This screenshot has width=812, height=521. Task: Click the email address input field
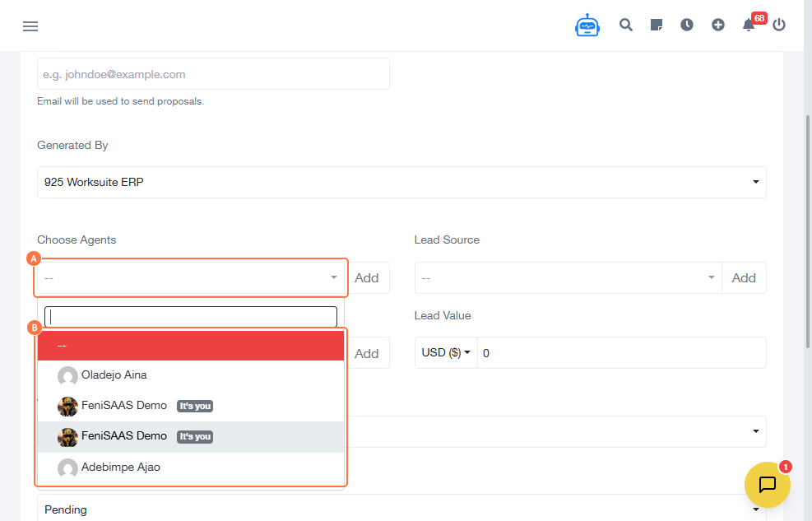pyautogui.click(x=213, y=74)
